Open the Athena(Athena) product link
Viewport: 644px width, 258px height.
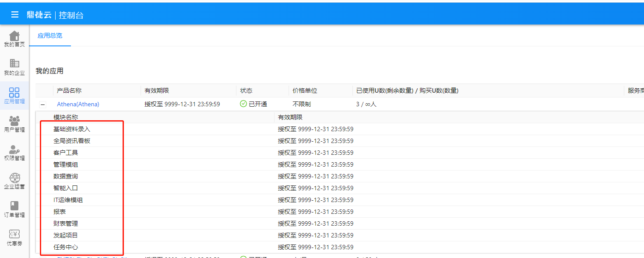tap(78, 104)
